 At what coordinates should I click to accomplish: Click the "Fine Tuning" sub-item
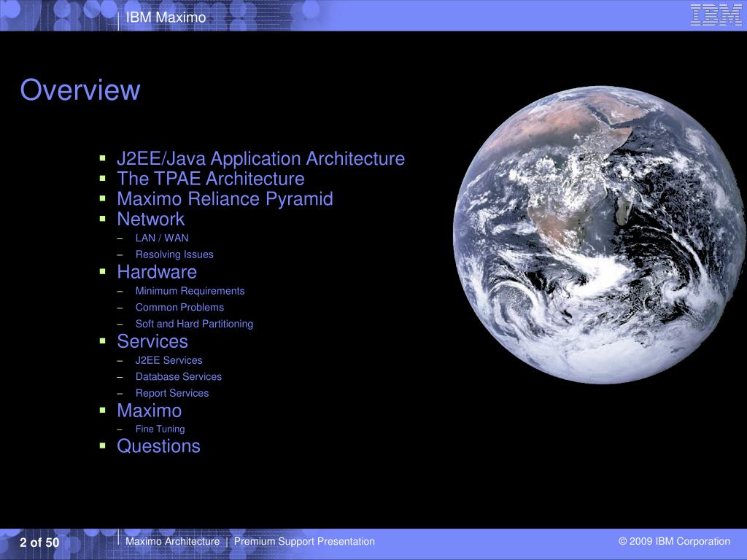(160, 429)
